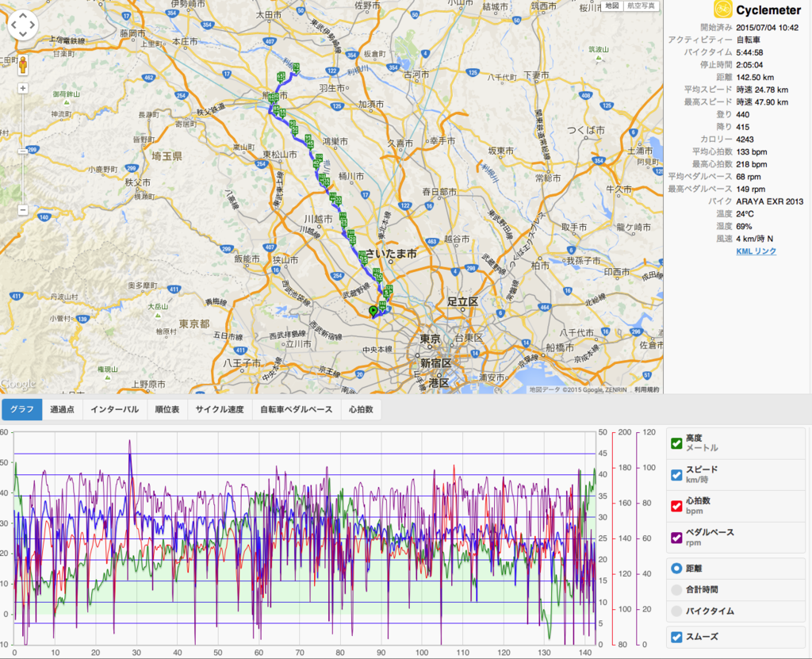
Task: Open the 心拍数 tab
Action: (x=361, y=409)
